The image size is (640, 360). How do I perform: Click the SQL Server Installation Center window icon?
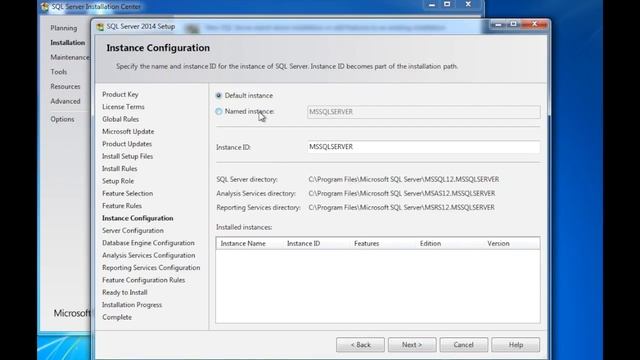pyautogui.click(x=45, y=7)
